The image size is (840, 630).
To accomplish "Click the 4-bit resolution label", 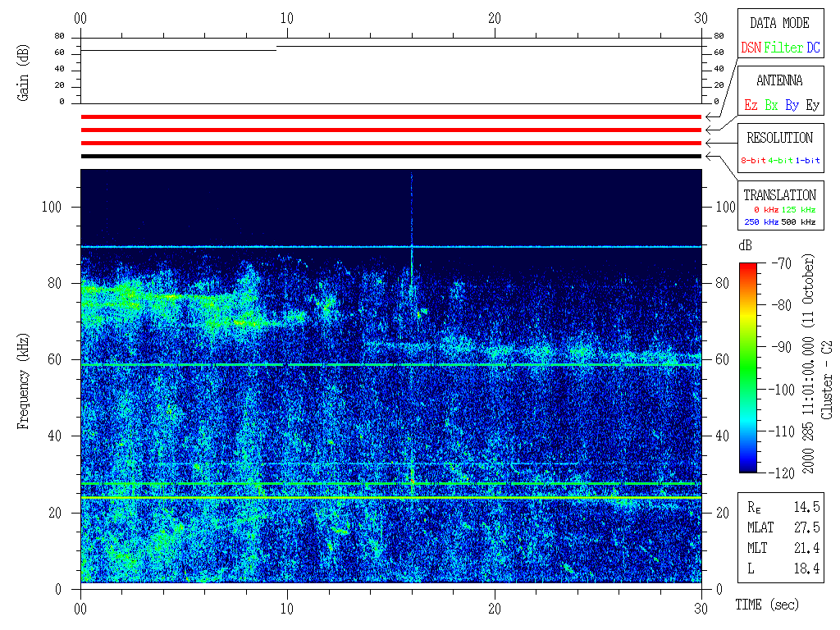I will click(x=782, y=161).
